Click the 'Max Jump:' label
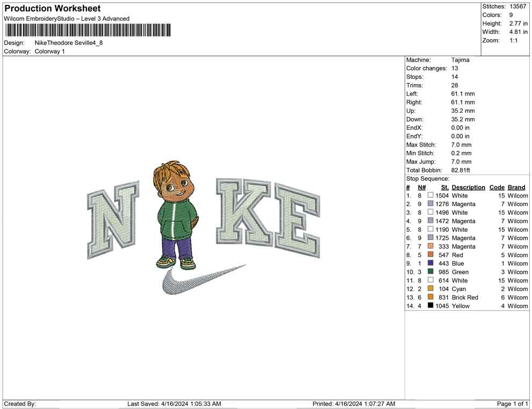The image size is (532, 409). click(421, 162)
